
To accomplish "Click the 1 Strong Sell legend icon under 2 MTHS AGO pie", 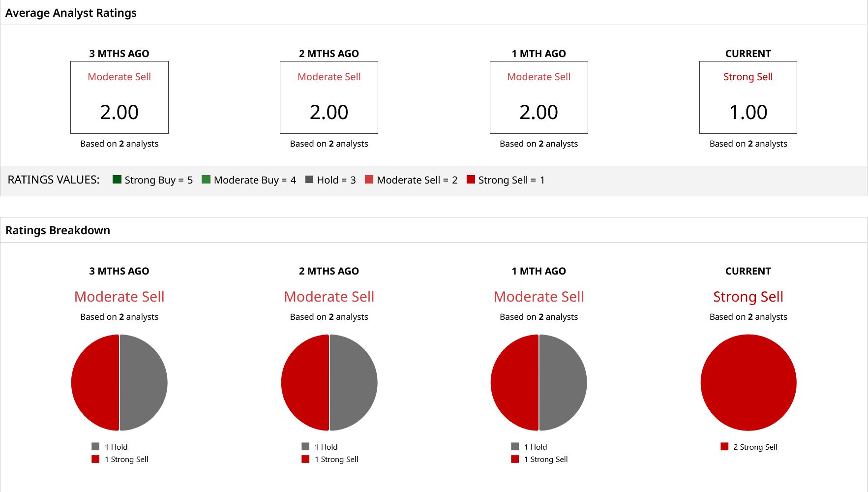I will [x=305, y=459].
